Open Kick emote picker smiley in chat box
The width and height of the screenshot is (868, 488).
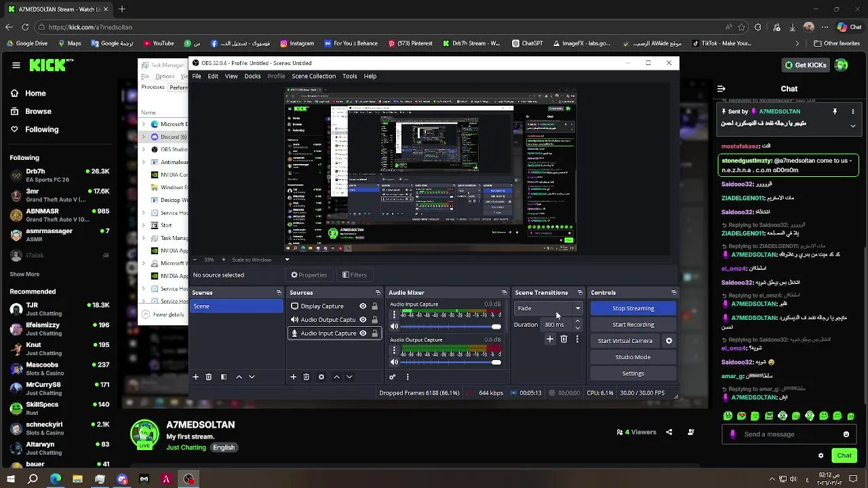point(846,434)
